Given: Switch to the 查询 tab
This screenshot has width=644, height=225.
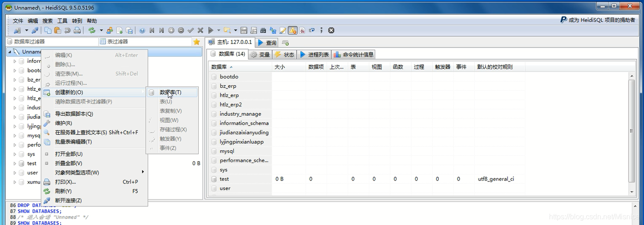Looking at the screenshot, I should point(267,42).
